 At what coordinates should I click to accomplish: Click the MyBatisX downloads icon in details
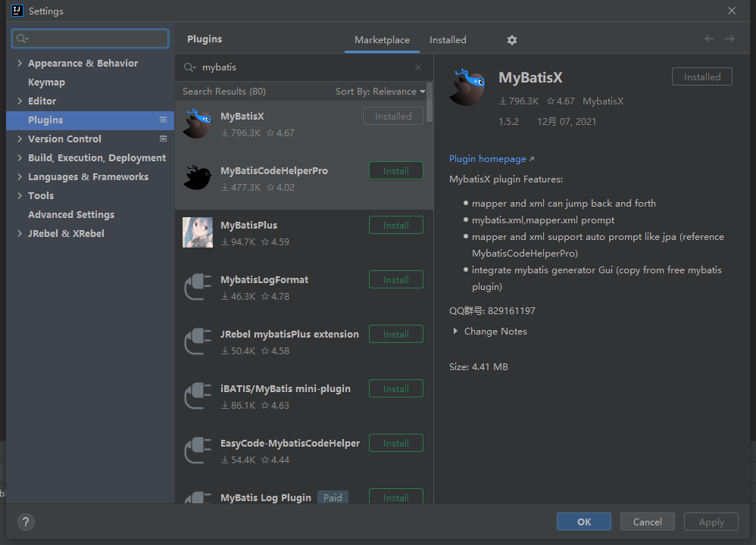tap(503, 101)
